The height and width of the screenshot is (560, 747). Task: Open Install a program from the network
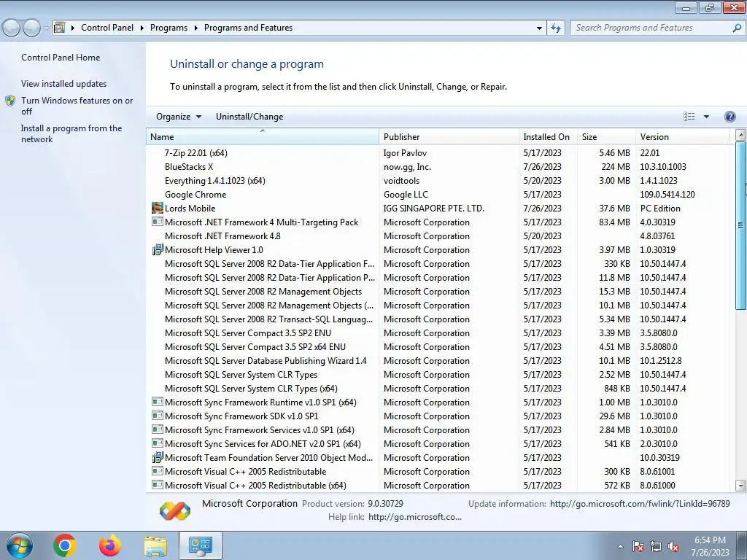coord(71,134)
